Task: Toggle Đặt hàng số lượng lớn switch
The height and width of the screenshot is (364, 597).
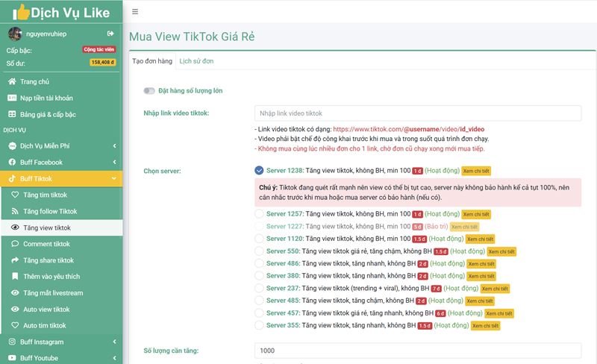Action: (x=149, y=90)
